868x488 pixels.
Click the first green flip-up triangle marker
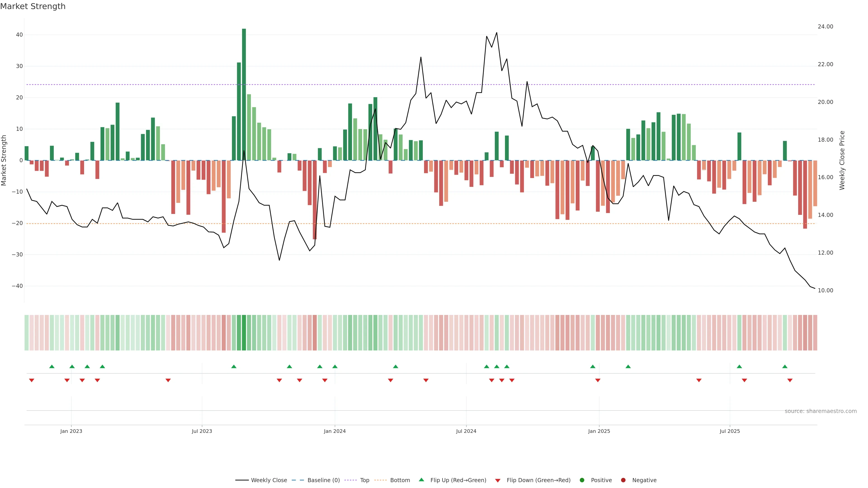(x=52, y=366)
